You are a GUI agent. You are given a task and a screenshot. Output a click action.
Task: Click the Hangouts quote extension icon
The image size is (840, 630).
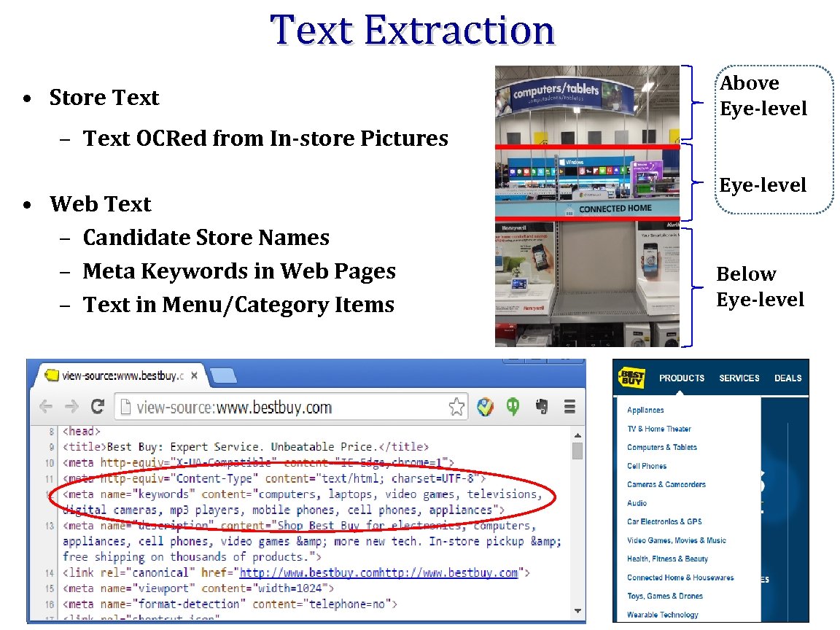coord(513,407)
